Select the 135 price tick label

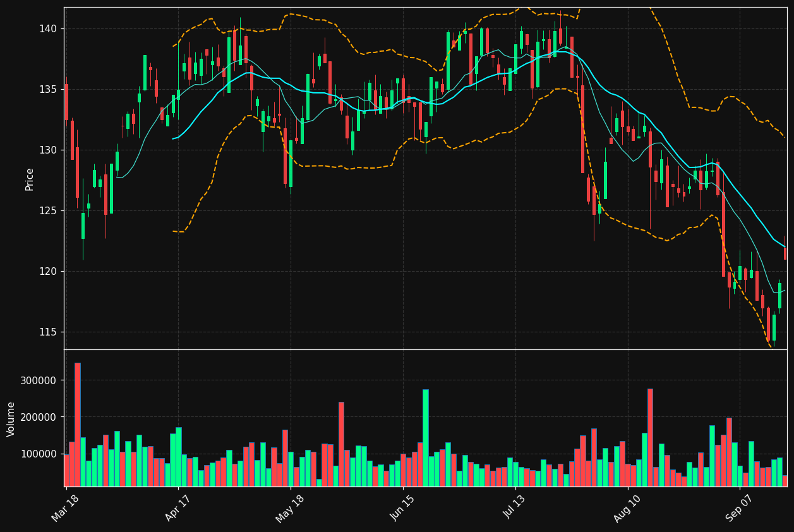click(x=47, y=90)
